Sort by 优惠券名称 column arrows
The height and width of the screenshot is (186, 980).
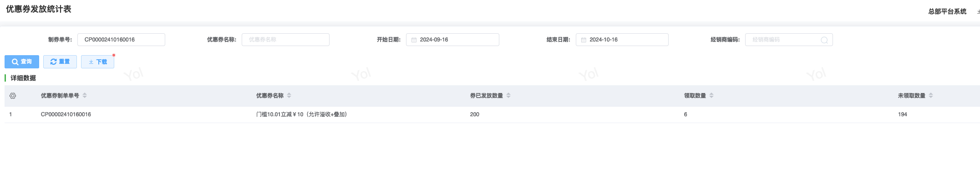(289, 96)
